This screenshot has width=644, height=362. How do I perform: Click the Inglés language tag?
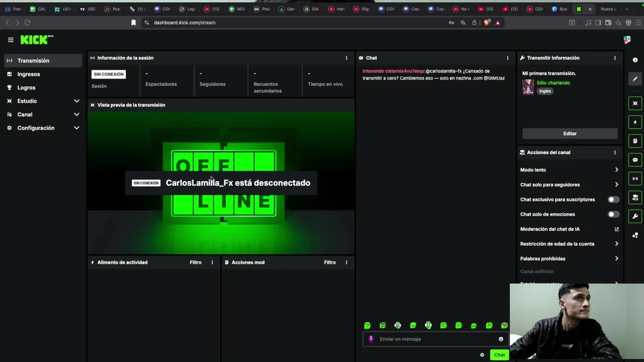click(545, 92)
